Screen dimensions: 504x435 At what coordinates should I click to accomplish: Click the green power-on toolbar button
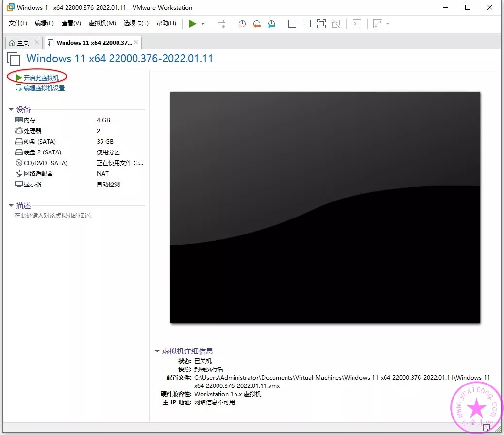coord(193,24)
